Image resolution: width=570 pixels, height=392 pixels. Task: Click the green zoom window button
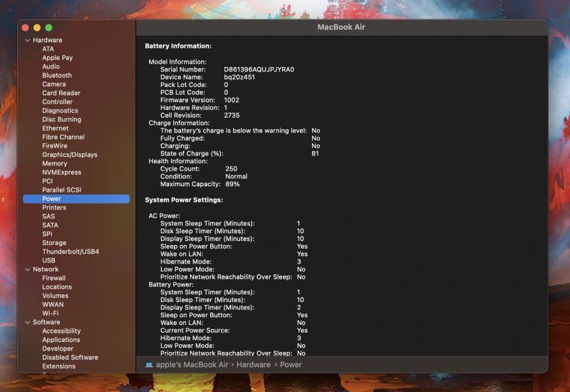tap(48, 28)
